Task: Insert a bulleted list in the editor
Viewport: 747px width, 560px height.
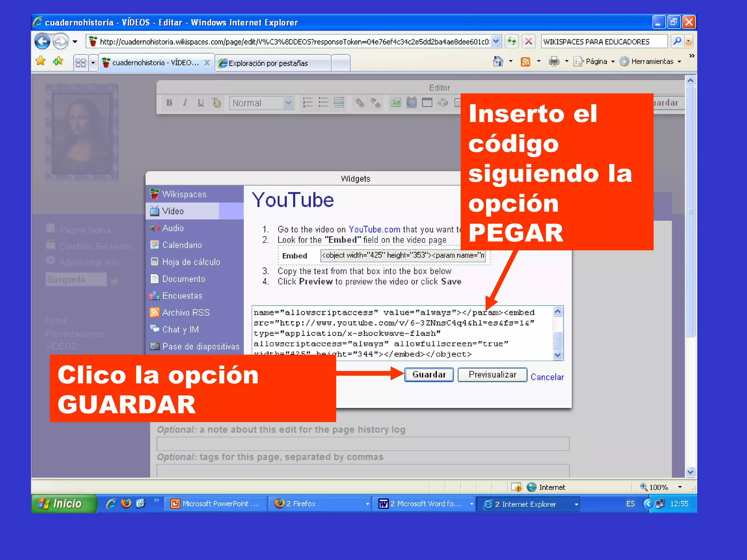Action: click(323, 102)
